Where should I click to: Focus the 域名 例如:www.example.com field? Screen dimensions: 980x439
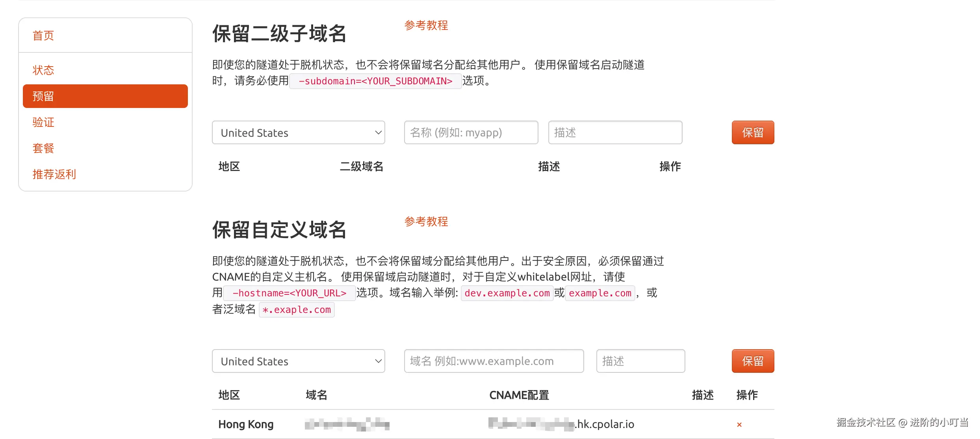[x=494, y=361]
